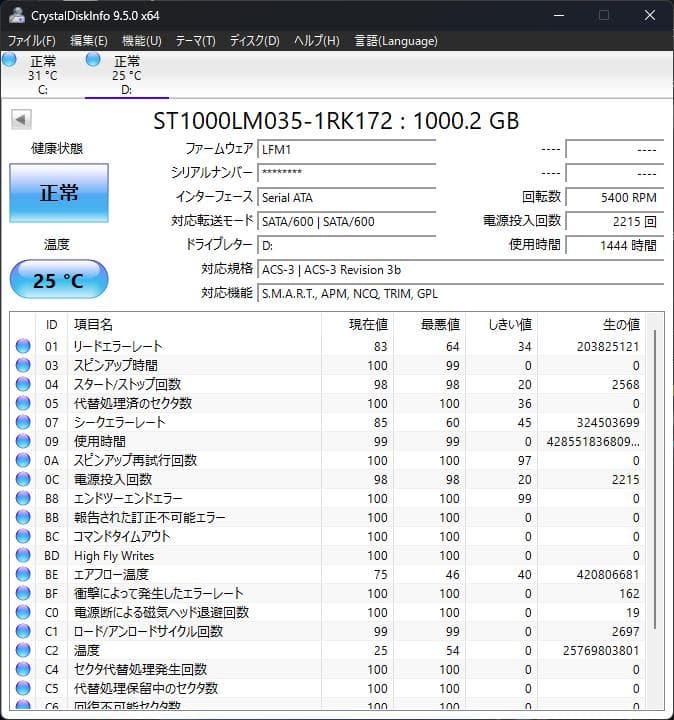Click status orb for BF 衝撃によって発生したエラーレート
The image size is (674, 720).
tap(23, 593)
